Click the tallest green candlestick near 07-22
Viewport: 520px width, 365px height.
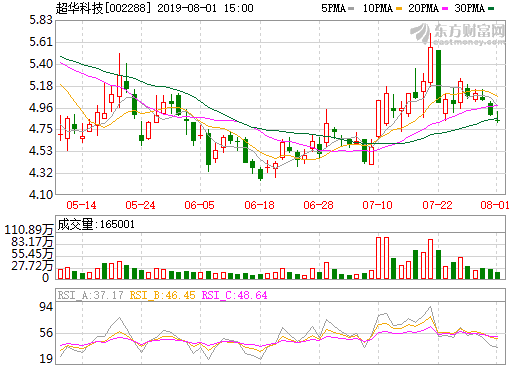438,76
